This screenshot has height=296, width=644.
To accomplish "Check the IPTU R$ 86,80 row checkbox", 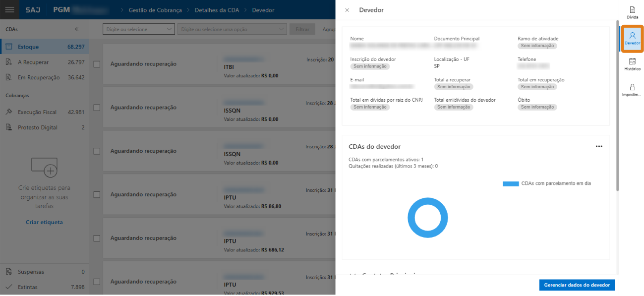I will click(x=97, y=195).
